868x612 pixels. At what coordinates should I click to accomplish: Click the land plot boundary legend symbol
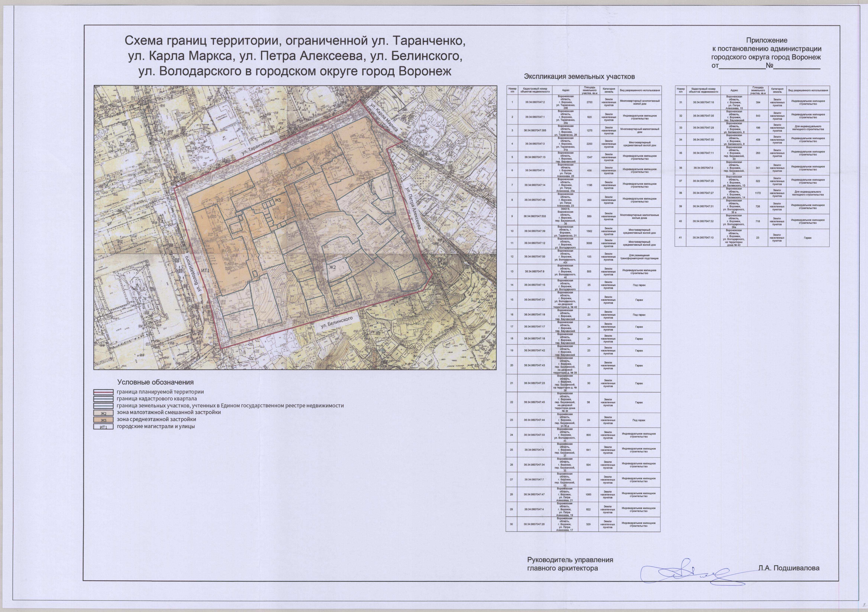[103, 406]
